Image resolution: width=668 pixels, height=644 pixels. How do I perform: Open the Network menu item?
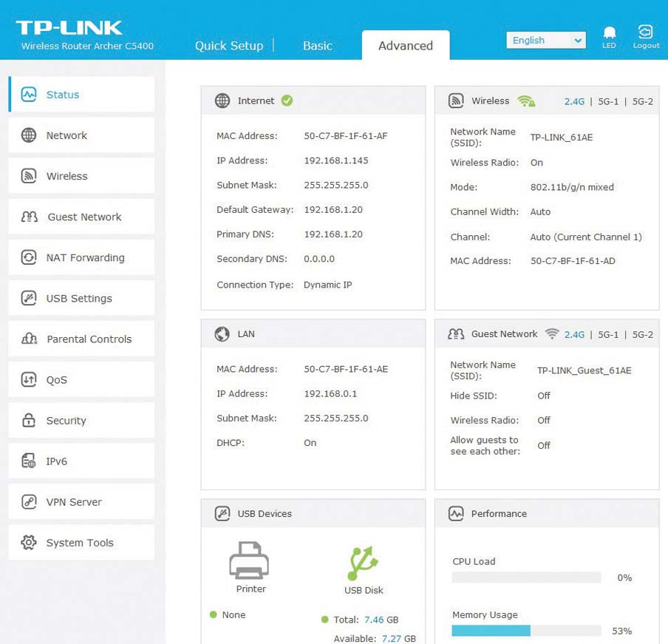pyautogui.click(x=81, y=135)
